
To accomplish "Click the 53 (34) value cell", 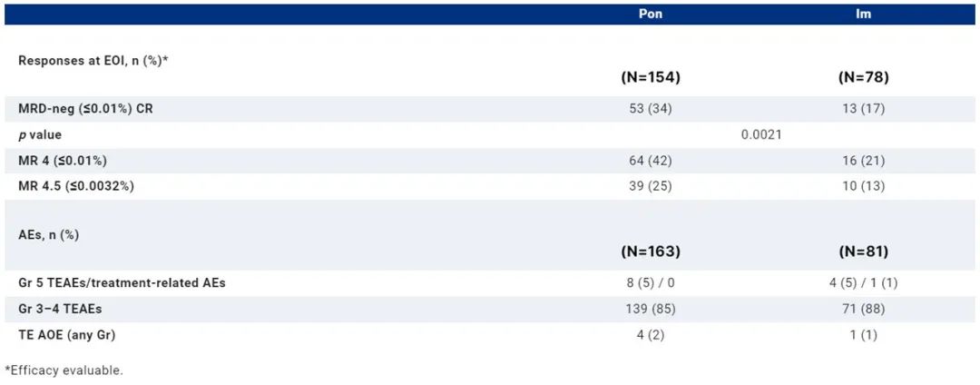I will click(x=650, y=109).
